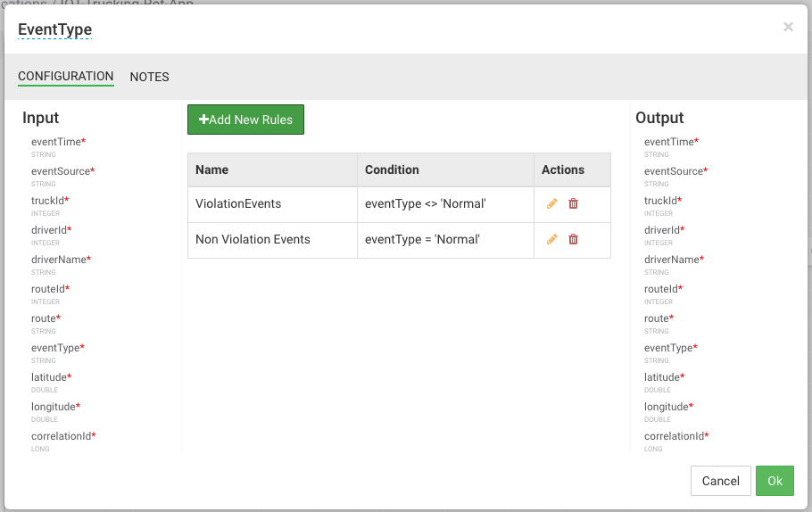This screenshot has height=512, width=812.
Task: Click the eventType = 'Normal' condition
Action: click(422, 239)
